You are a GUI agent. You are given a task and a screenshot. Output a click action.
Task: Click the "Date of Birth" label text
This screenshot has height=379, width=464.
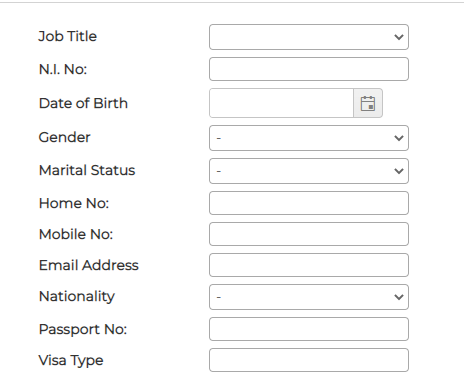(x=83, y=103)
